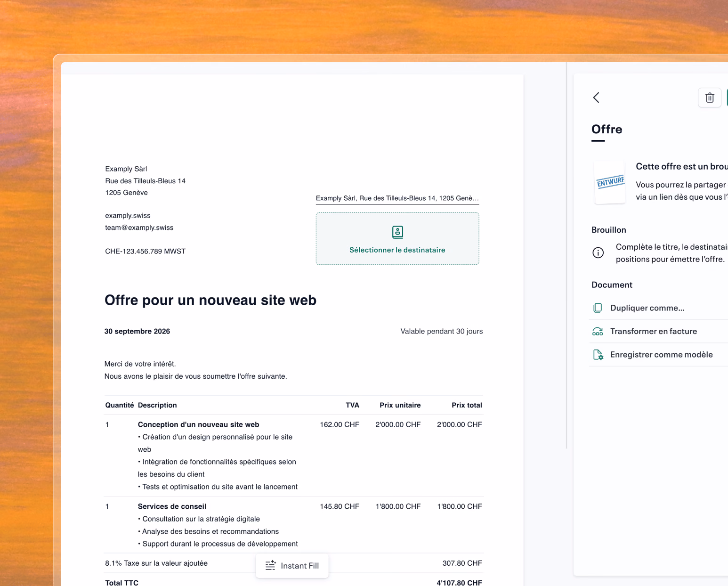728x586 pixels.
Task: Click Valable pendant 30 jours
Action: tap(441, 332)
